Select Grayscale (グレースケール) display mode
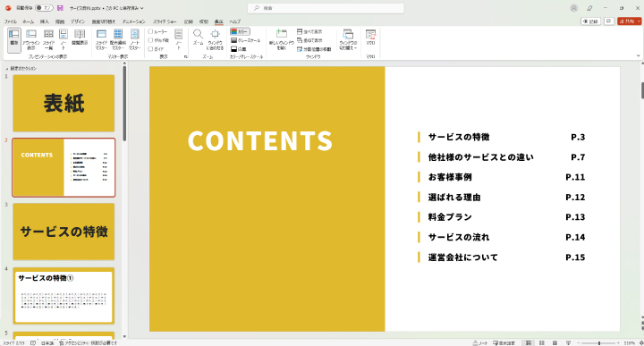 click(245, 40)
